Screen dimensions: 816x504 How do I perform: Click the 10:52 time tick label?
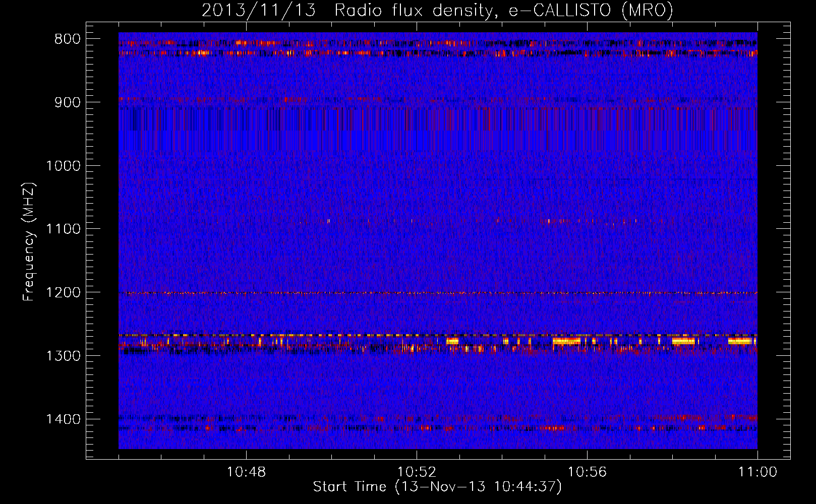tap(417, 472)
